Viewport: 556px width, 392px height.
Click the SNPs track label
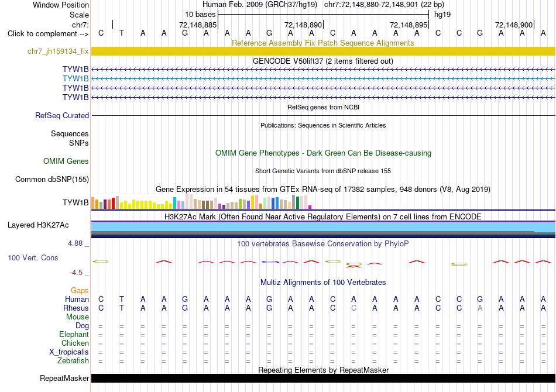pos(79,143)
